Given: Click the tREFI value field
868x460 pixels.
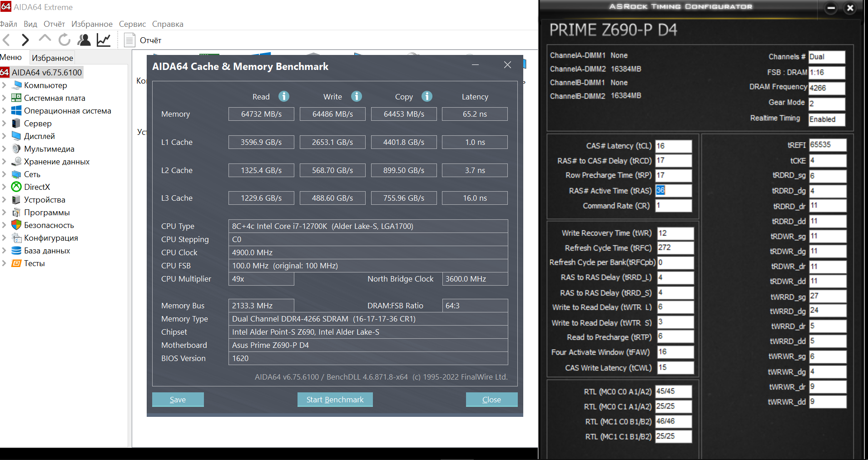Looking at the screenshot, I should tap(828, 145).
